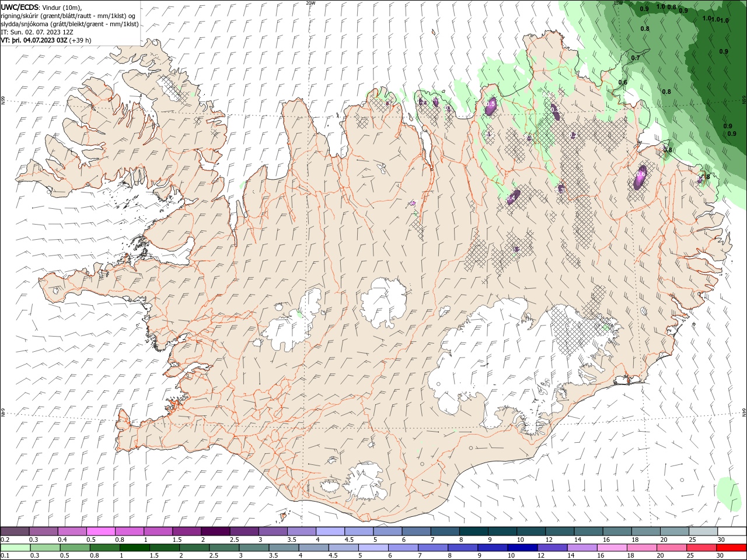Choose the pale pink 16 rain-scale swatch
Image resolution: width=747 pixels, height=560 pixels.
pos(612,548)
